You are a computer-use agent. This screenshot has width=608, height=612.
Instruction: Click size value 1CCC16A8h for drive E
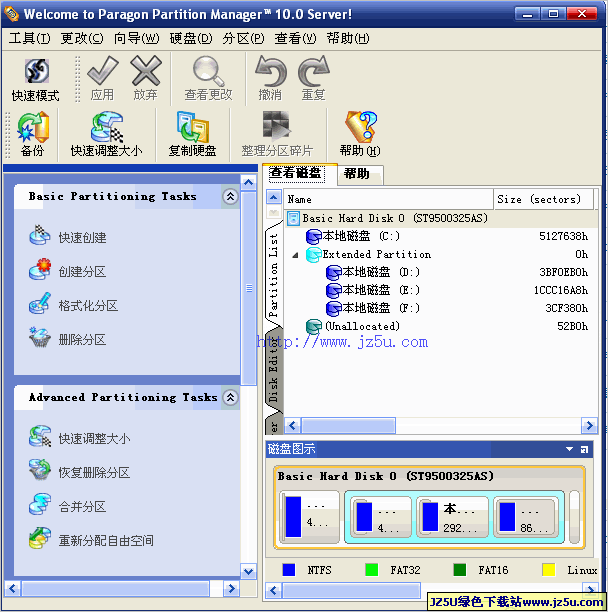pyautogui.click(x=561, y=290)
